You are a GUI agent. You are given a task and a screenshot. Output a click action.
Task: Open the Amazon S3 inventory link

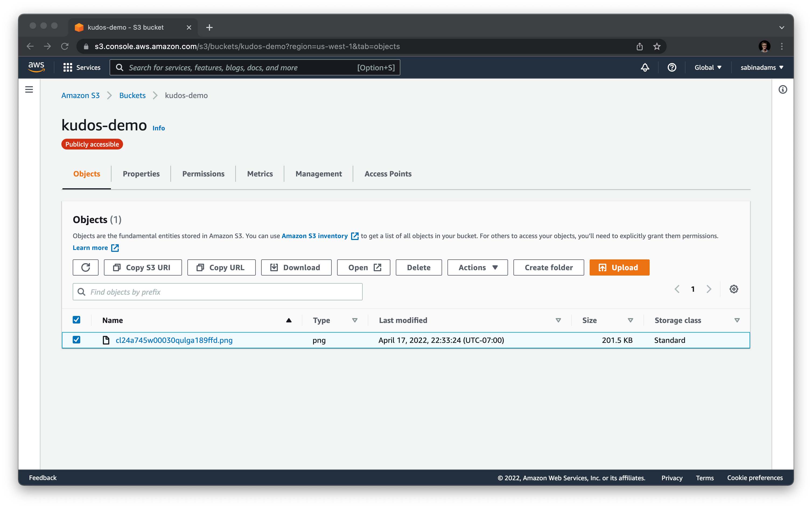[x=315, y=236]
